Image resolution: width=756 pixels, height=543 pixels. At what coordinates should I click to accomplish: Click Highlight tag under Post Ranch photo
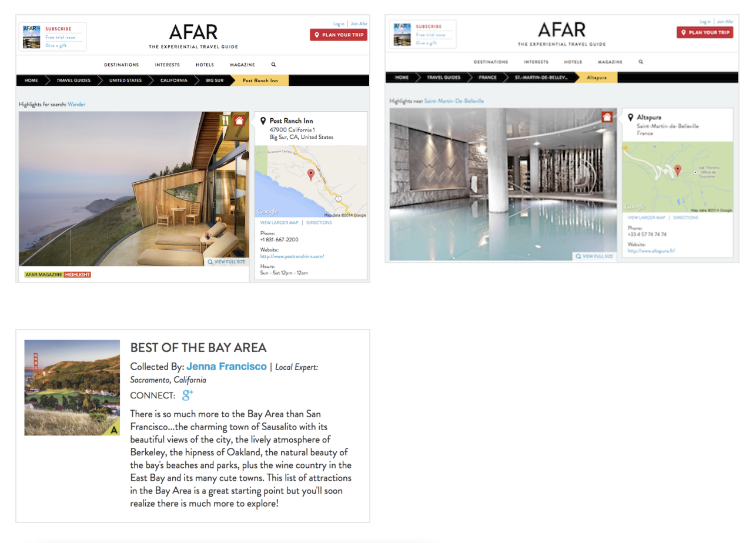coord(77,274)
